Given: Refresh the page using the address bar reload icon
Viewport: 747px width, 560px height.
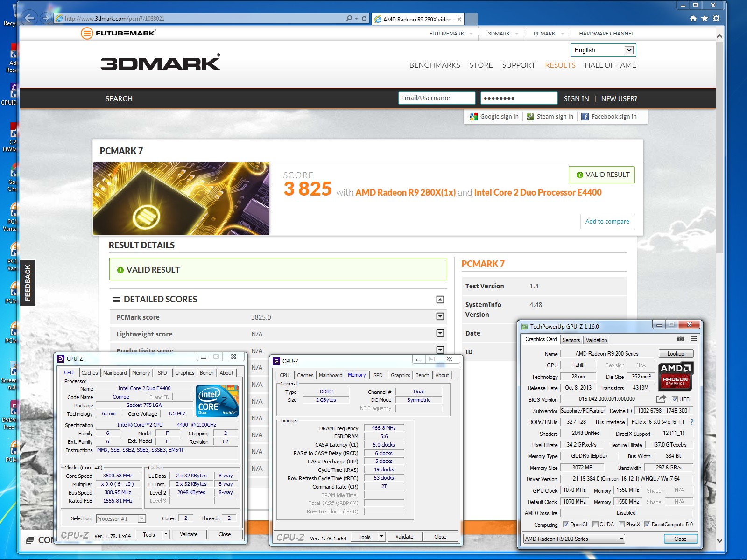Looking at the screenshot, I should click(364, 19).
